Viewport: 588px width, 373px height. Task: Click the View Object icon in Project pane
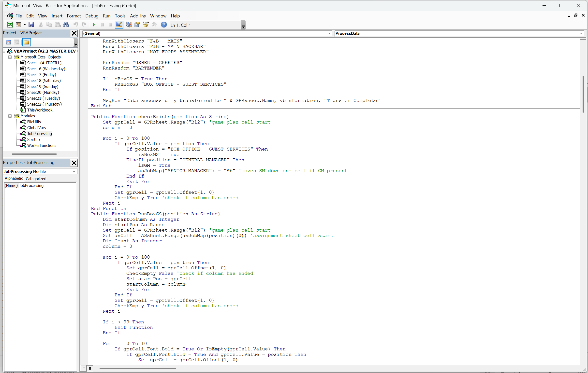pyautogui.click(x=16, y=42)
